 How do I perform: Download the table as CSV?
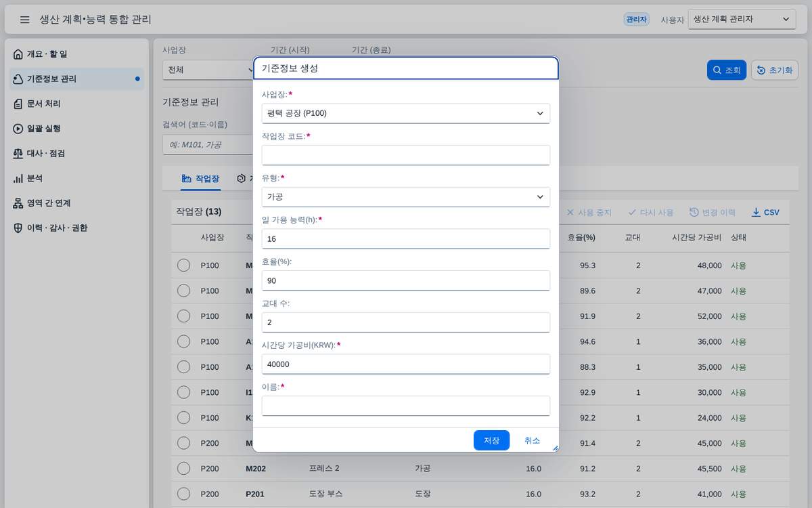[x=765, y=212]
